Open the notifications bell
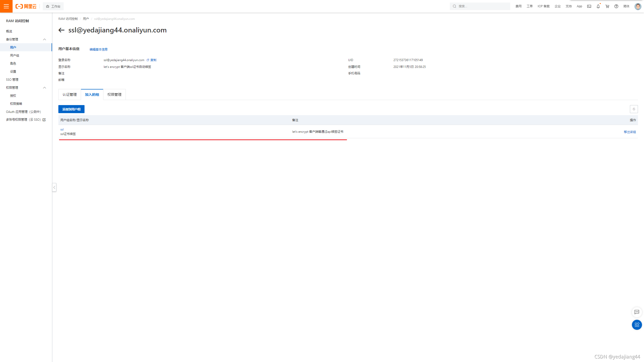The width and height of the screenshot is (644, 362). [x=598, y=6]
